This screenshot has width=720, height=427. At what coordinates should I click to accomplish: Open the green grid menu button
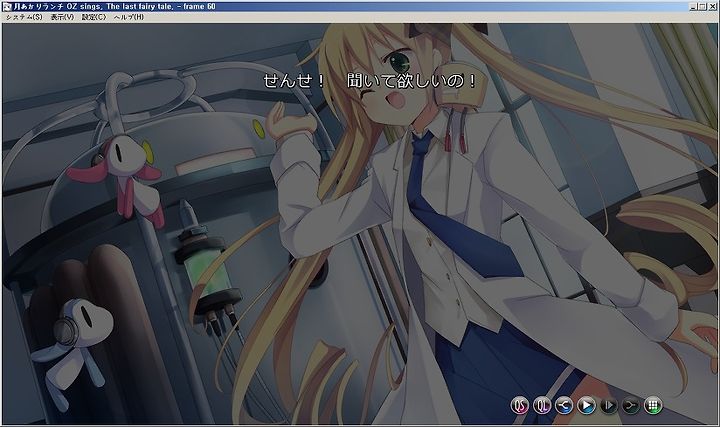(x=653, y=405)
